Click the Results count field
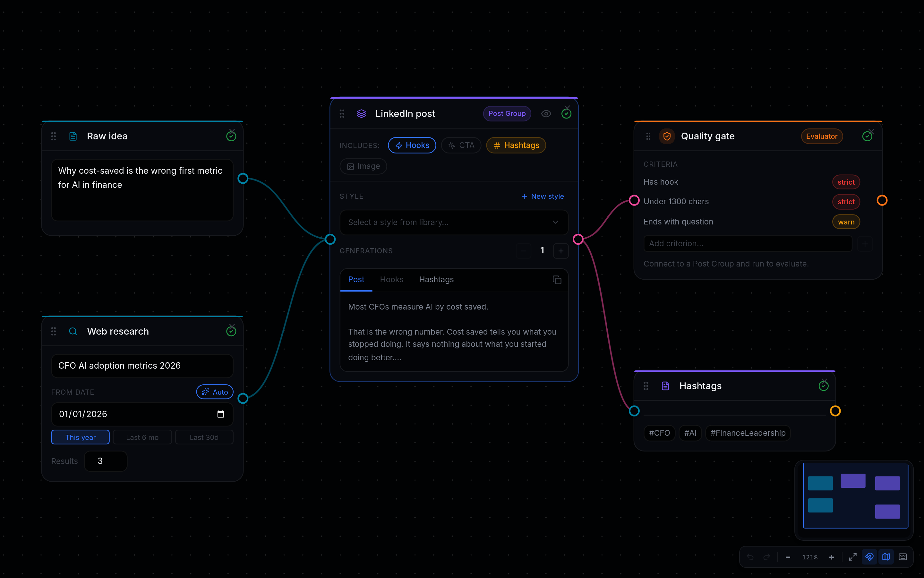This screenshot has height=578, width=924. (106, 461)
